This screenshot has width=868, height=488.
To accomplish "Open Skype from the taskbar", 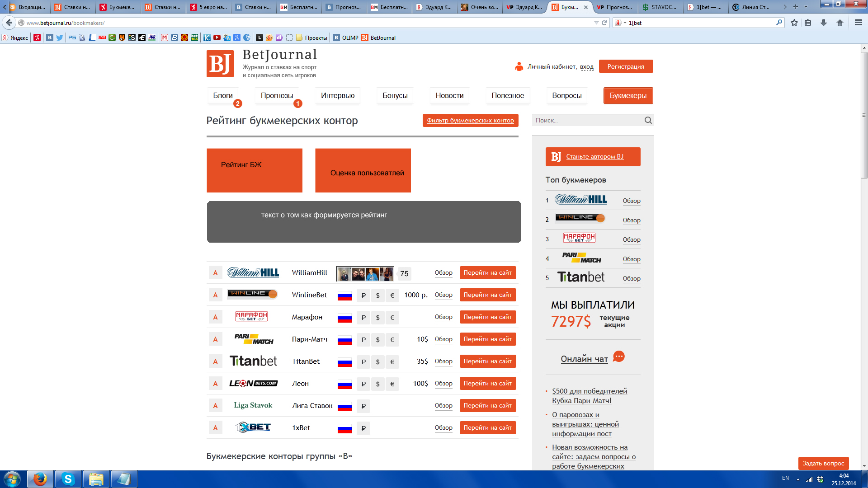I will coord(68,479).
